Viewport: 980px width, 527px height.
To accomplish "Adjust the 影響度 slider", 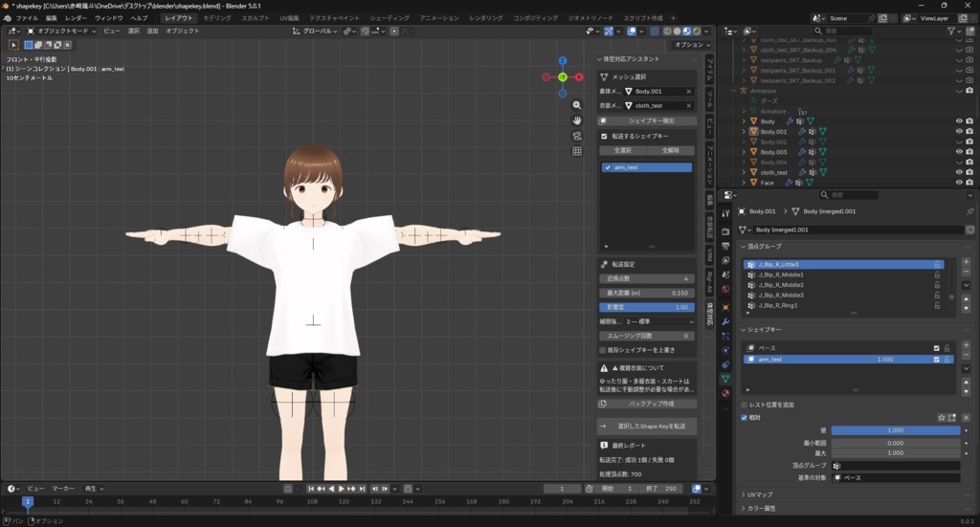I will 647,307.
